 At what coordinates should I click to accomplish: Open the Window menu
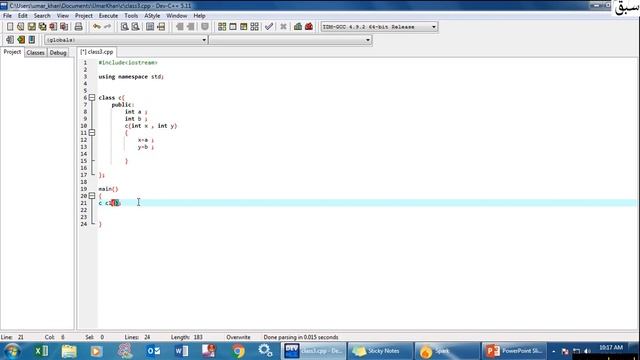coord(176,16)
